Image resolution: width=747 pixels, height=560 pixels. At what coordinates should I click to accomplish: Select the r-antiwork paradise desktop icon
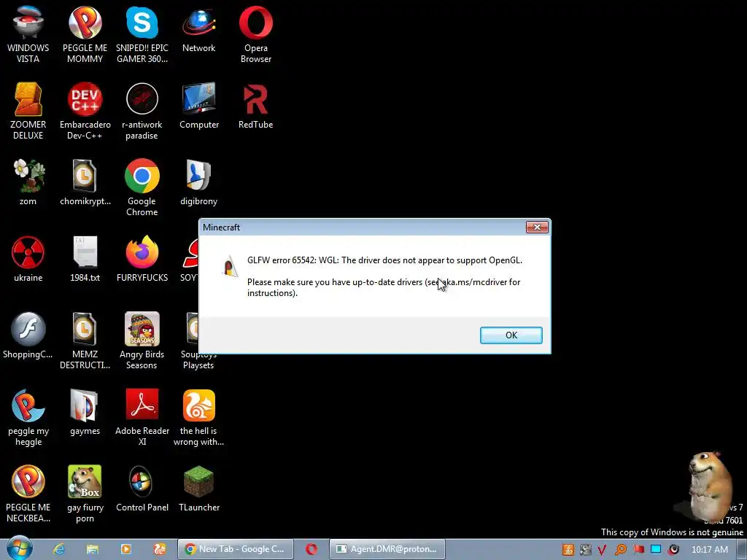click(x=142, y=111)
